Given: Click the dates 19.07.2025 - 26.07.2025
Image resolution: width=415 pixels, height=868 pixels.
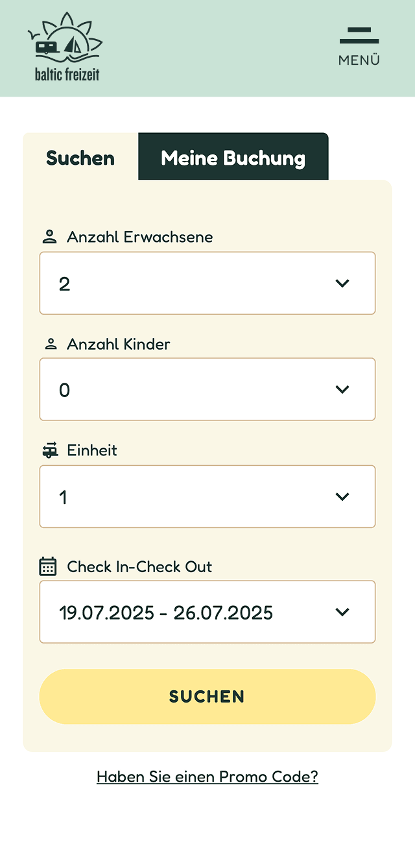Looking at the screenshot, I should point(166,612).
